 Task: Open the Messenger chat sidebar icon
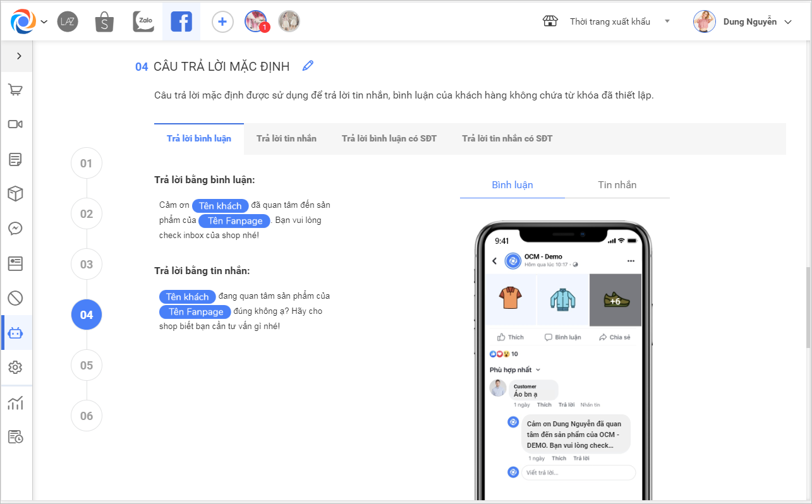(16, 229)
